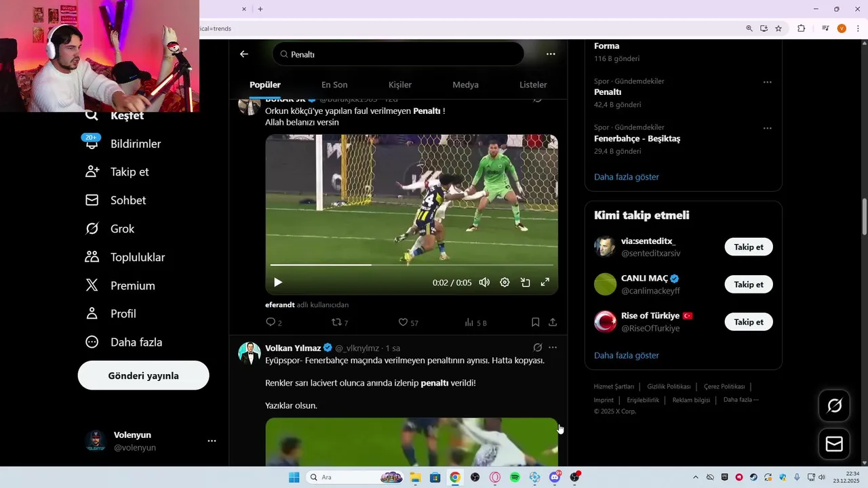
Task: Open Gizlilik Politikası footer link
Action: click(669, 386)
